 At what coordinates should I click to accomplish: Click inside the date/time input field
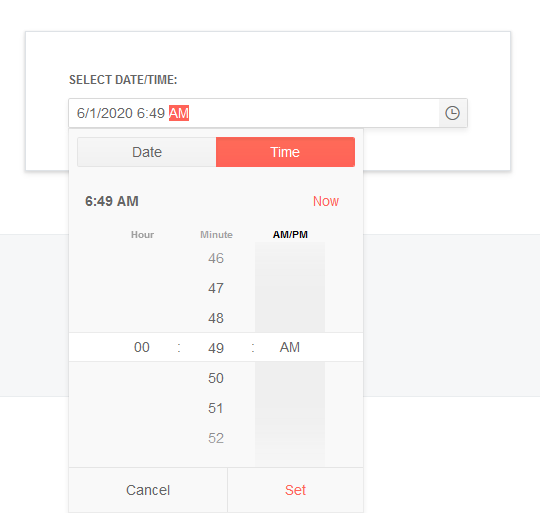click(254, 113)
